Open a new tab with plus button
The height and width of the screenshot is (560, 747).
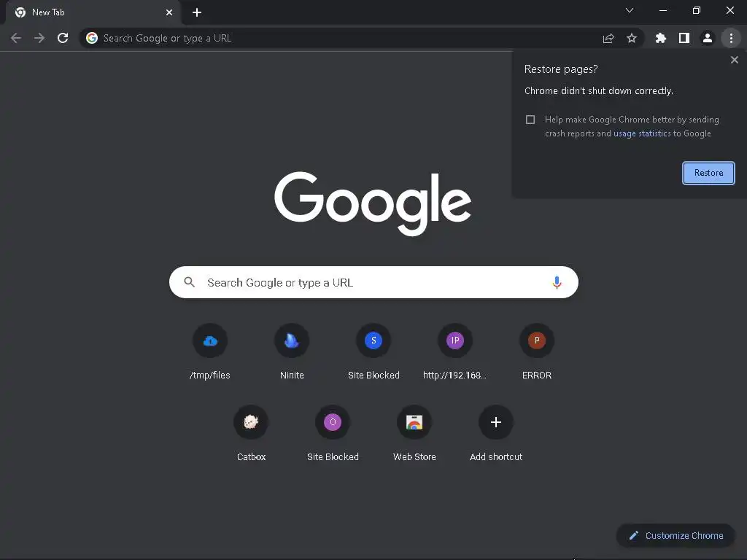point(197,12)
